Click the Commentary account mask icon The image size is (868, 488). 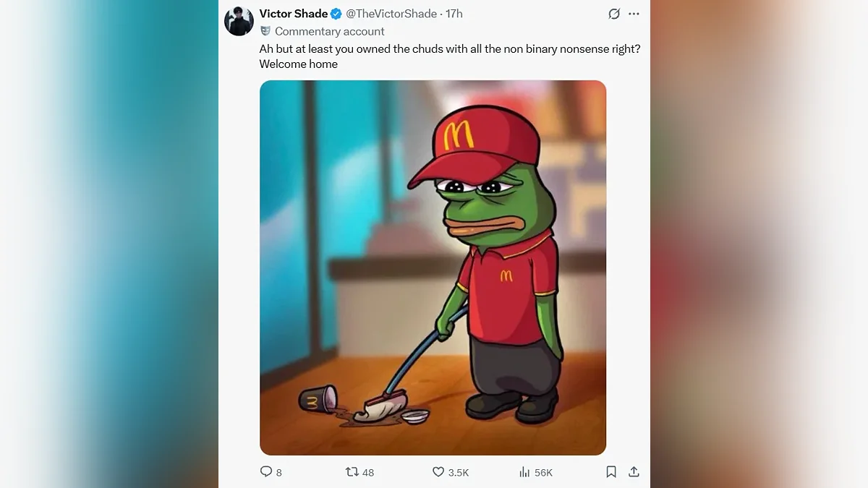click(x=265, y=31)
